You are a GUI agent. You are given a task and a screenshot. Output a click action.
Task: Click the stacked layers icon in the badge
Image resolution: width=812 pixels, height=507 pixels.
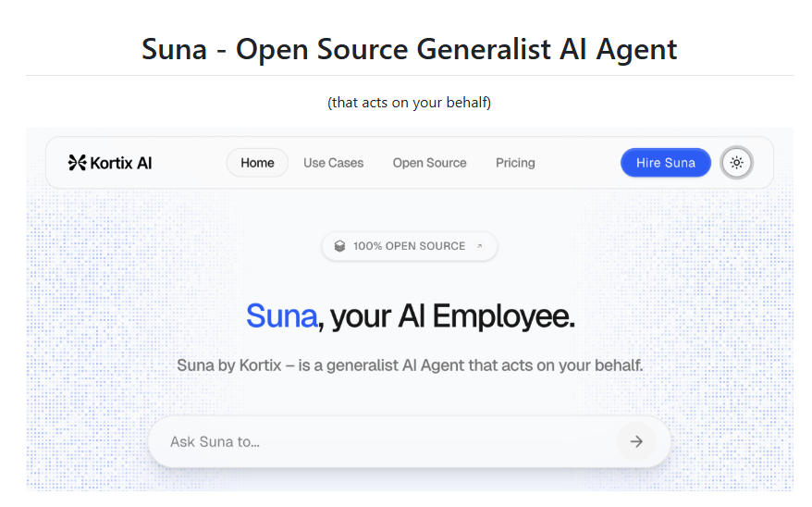pyautogui.click(x=339, y=246)
